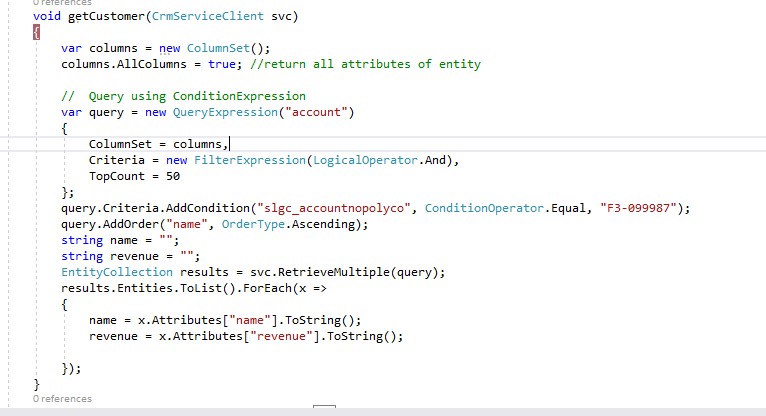Click the TopCount property name

point(117,176)
